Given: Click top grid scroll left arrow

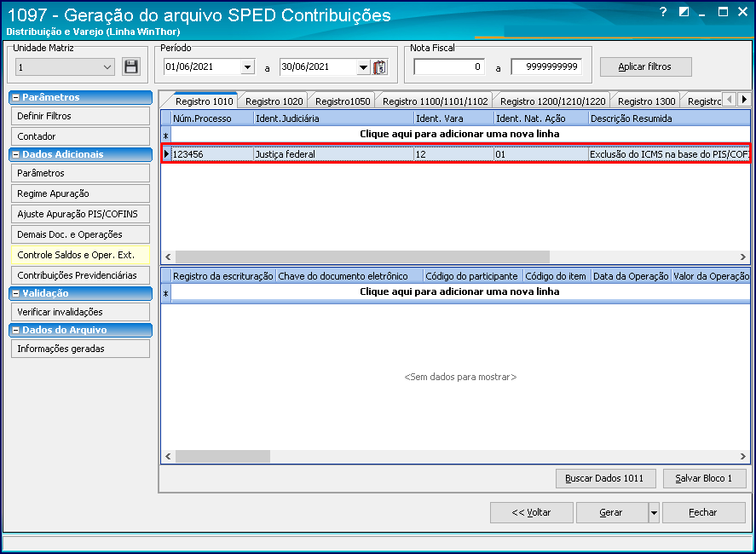Looking at the screenshot, I should click(168, 257).
